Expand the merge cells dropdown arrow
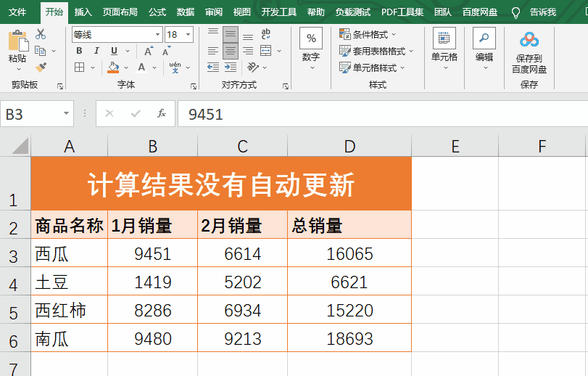This screenshot has width=588, height=376. 279,51
